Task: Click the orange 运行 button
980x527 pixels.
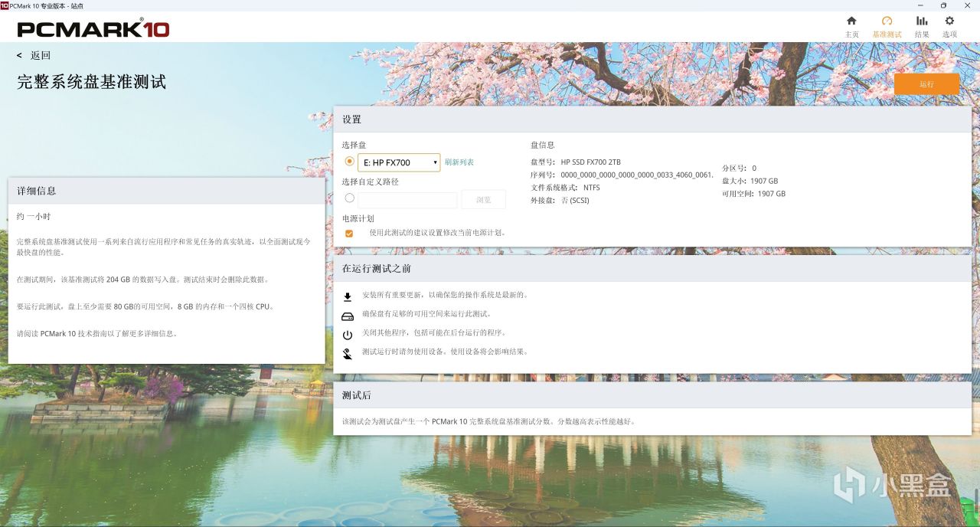Action: pyautogui.click(x=926, y=84)
